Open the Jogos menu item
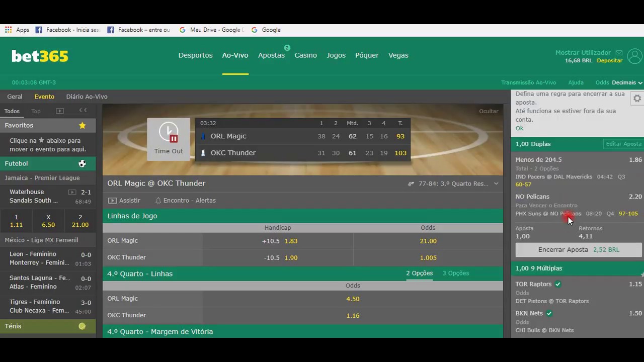Viewport: 644px width, 362px height. pos(336,55)
